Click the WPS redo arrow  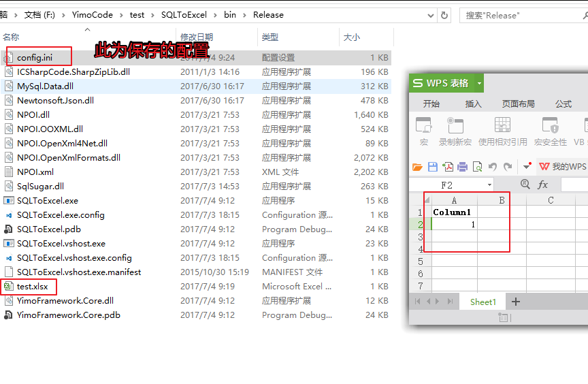pyautogui.click(x=508, y=167)
